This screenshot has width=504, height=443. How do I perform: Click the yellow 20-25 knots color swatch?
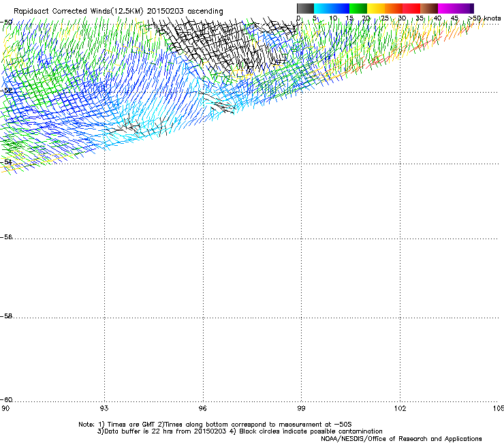376,8
